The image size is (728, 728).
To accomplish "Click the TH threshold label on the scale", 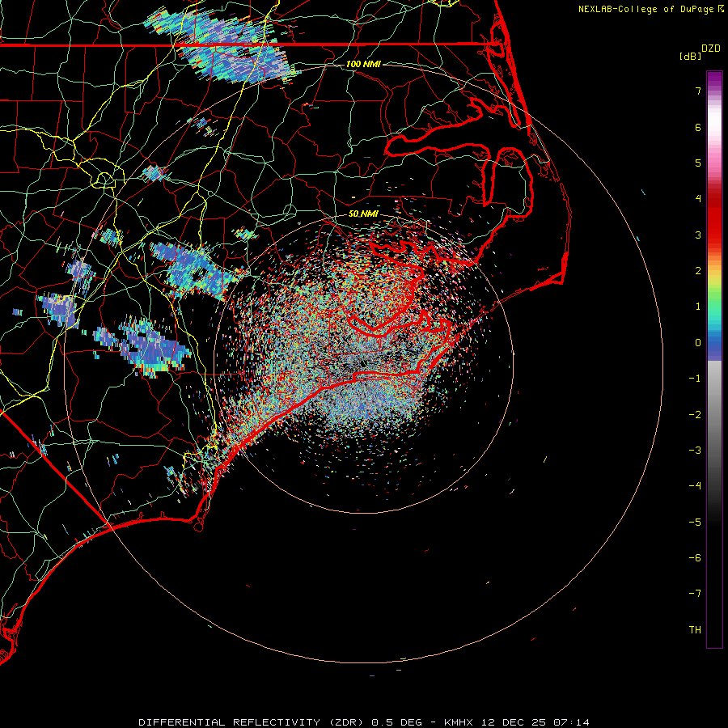I will click(695, 630).
